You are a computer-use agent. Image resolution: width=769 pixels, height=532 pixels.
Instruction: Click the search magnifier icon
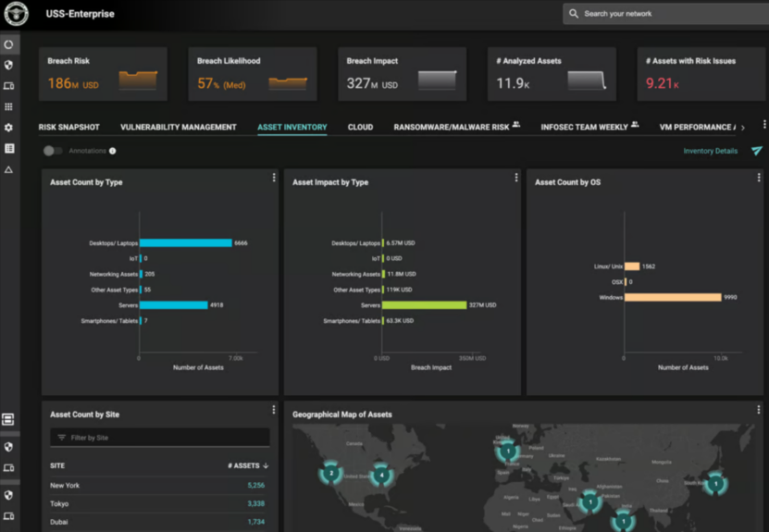(574, 14)
